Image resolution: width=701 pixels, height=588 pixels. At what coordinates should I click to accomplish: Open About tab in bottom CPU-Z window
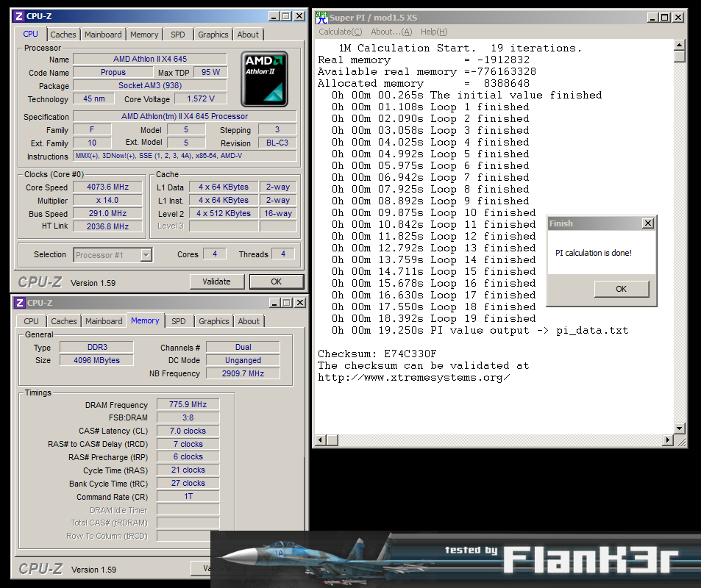pos(249,320)
